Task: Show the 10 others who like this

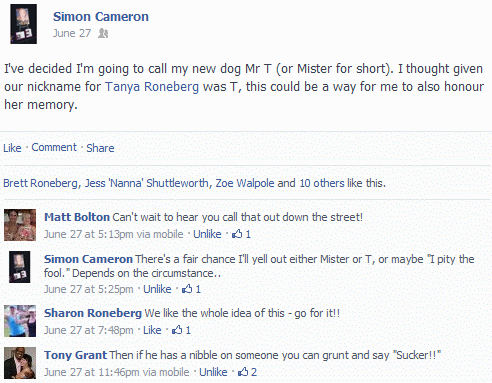Action: click(322, 183)
